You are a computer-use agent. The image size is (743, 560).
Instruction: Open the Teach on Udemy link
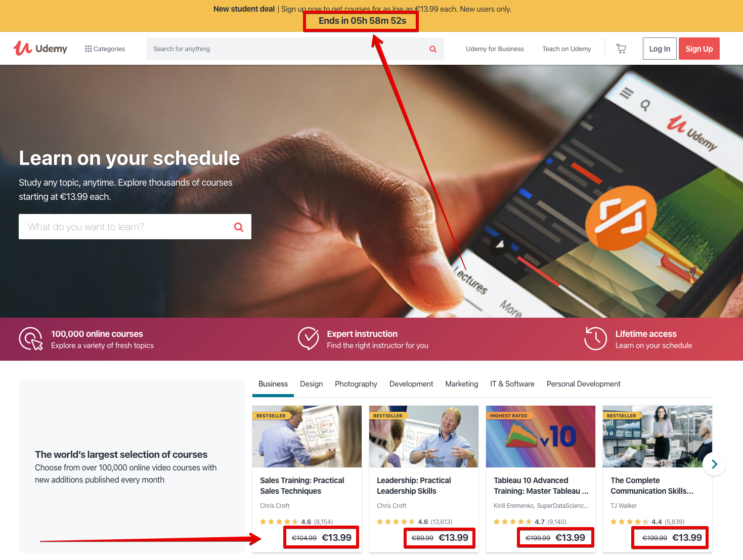566,49
